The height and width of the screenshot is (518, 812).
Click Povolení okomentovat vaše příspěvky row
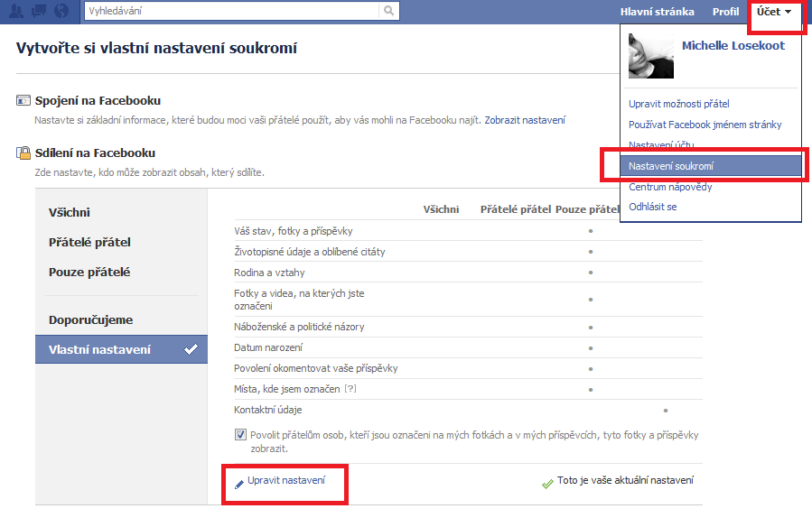[x=468, y=368]
